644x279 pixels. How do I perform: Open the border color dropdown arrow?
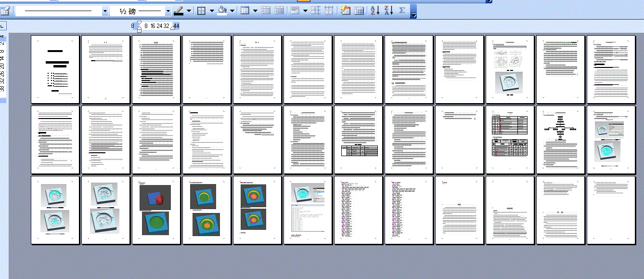coord(189,11)
